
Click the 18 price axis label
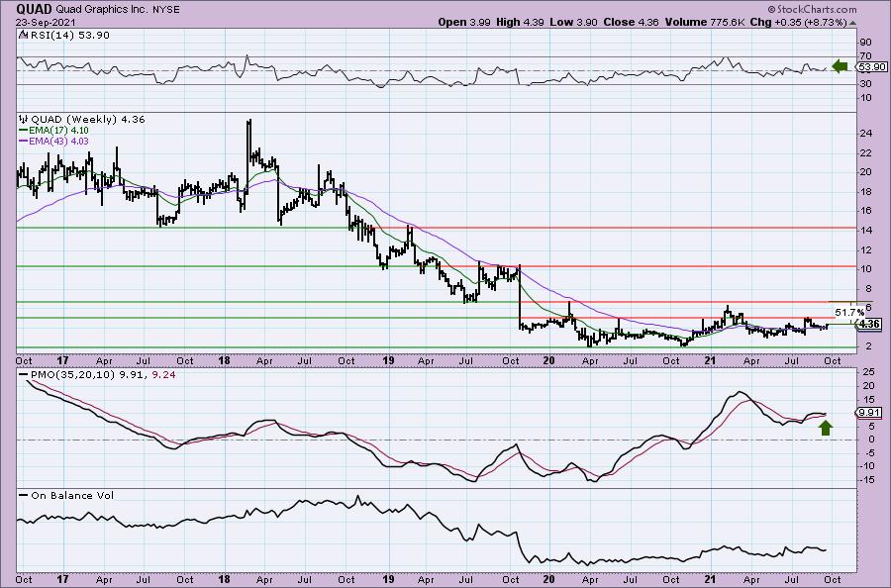(866, 191)
